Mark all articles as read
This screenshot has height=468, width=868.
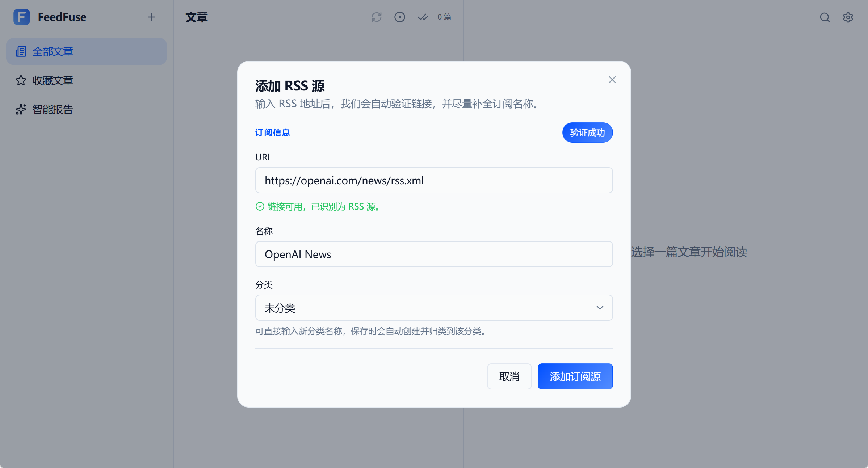[x=423, y=17]
